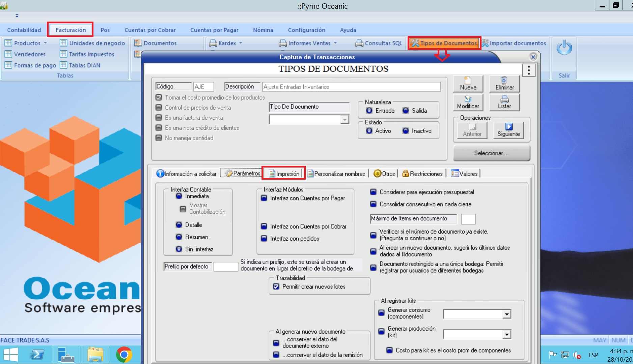
Task: Click the Nueva document icon
Action: (468, 80)
